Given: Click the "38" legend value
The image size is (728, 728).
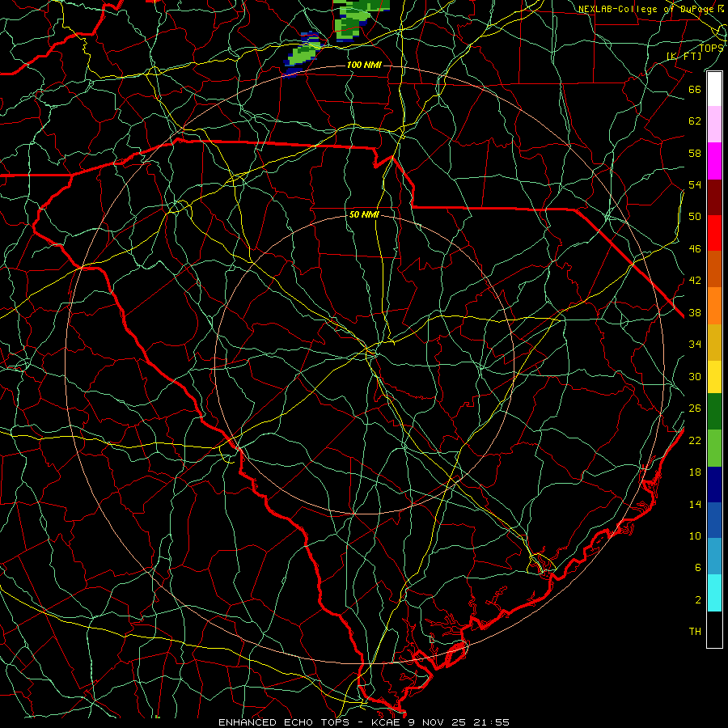Looking at the screenshot, I should click(695, 312).
